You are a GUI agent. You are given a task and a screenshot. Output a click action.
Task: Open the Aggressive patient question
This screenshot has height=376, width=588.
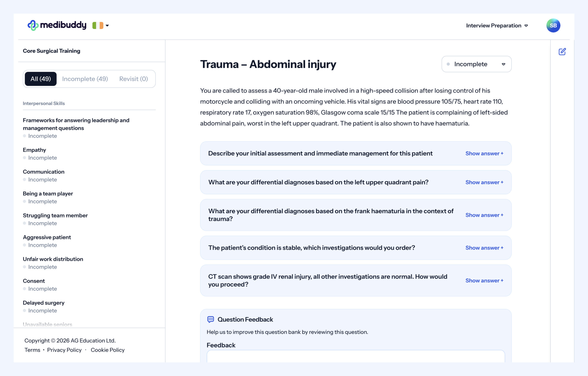(x=47, y=237)
